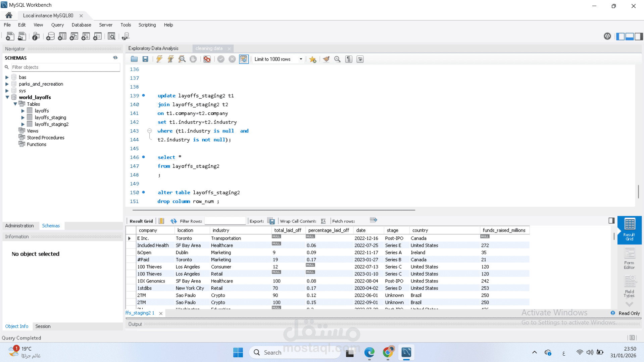This screenshot has width=644, height=362.
Task: Refresh the result grid data
Action: [174, 221]
